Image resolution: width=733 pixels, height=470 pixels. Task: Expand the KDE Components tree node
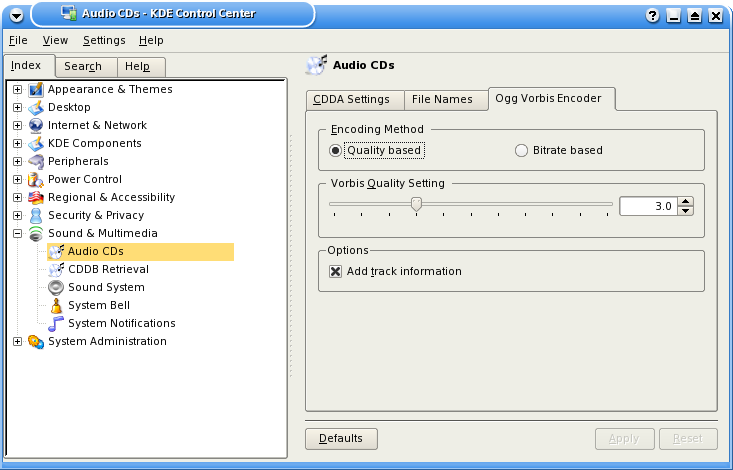[17, 143]
